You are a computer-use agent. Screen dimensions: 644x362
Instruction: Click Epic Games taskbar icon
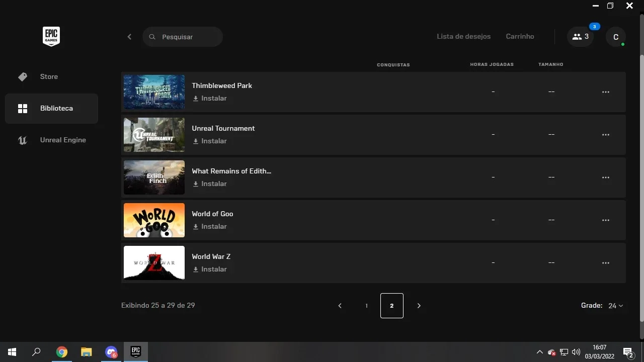point(136,352)
